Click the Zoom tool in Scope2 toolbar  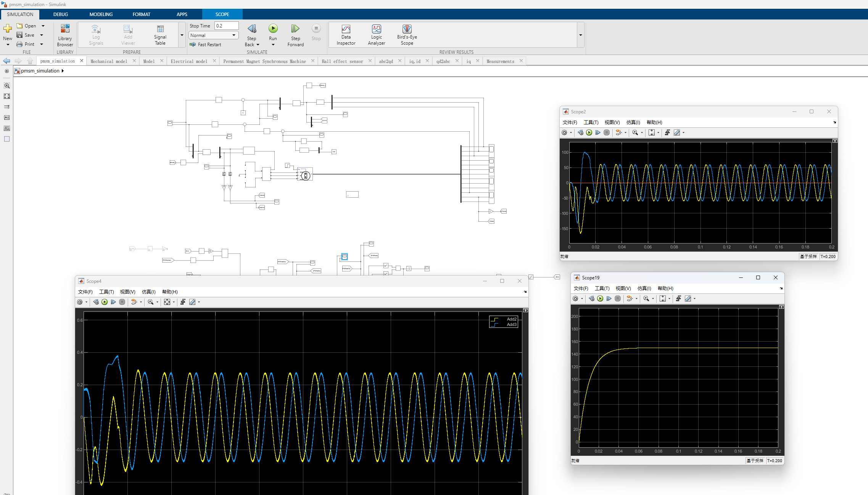(635, 133)
